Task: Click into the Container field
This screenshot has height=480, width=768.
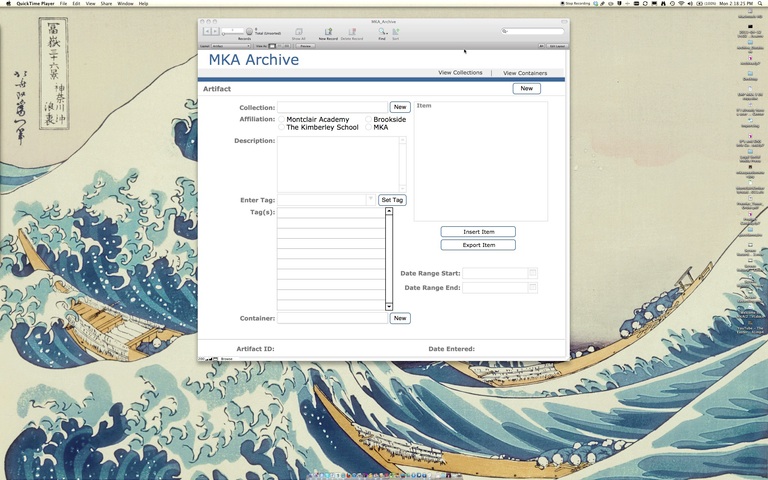Action: (332, 318)
